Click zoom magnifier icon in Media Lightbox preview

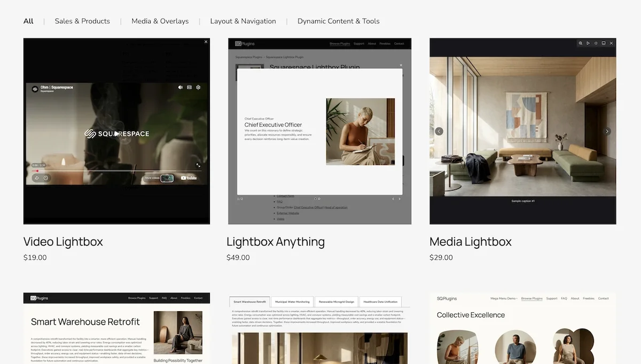[x=581, y=43]
